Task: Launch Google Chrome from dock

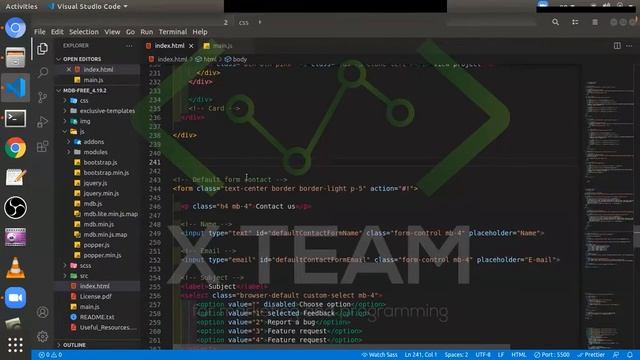Action: point(16,147)
